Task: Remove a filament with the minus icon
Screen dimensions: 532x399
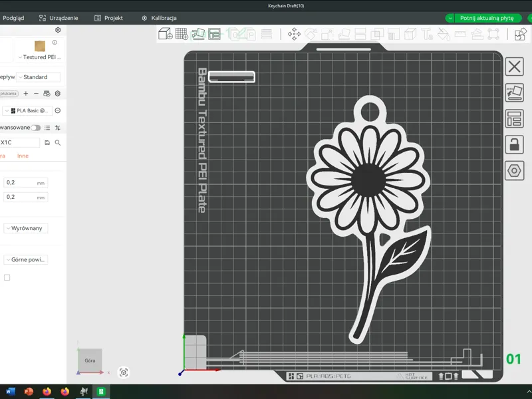Action: click(x=36, y=93)
